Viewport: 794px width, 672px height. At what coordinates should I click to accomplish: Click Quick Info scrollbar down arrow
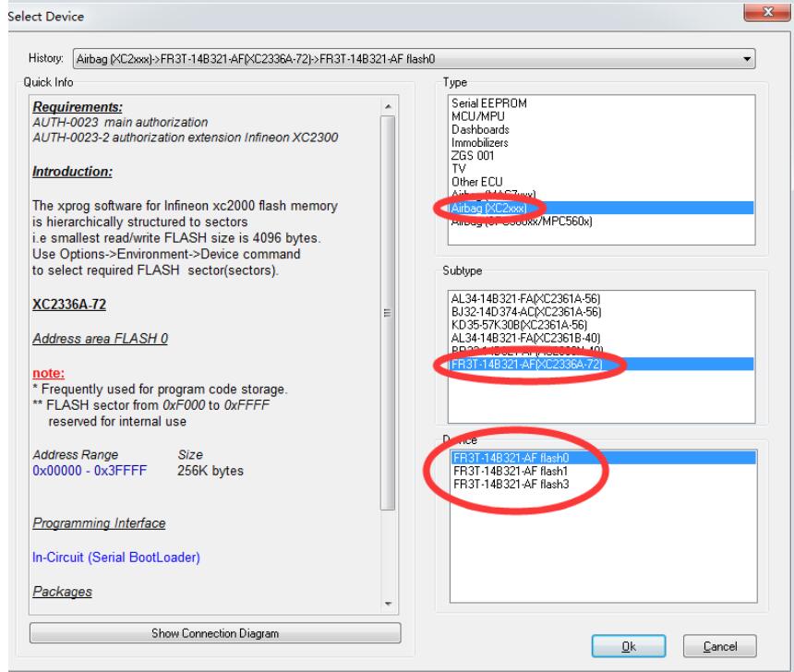pos(388,604)
